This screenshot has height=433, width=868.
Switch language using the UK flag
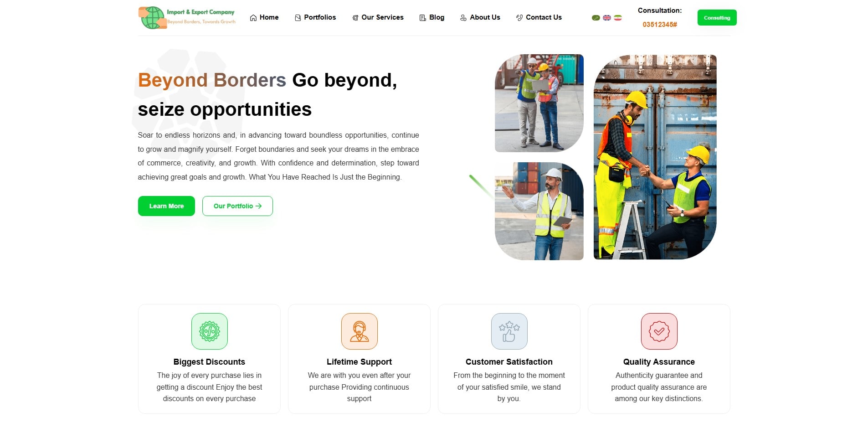(606, 18)
